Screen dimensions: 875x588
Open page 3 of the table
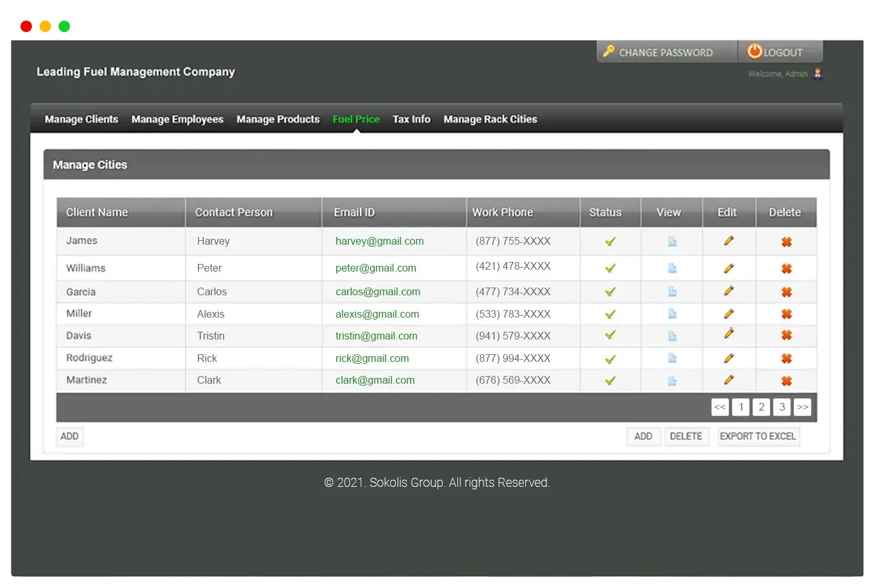[x=781, y=407]
